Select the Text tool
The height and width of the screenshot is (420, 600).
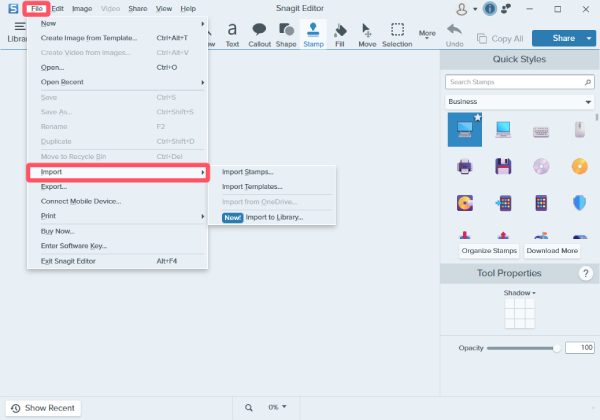click(232, 34)
